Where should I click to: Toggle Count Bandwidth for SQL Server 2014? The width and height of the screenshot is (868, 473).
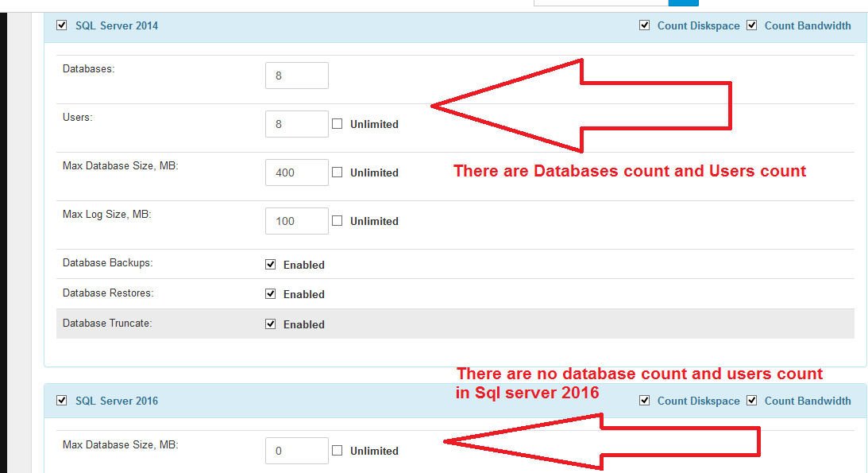pyautogui.click(x=752, y=25)
